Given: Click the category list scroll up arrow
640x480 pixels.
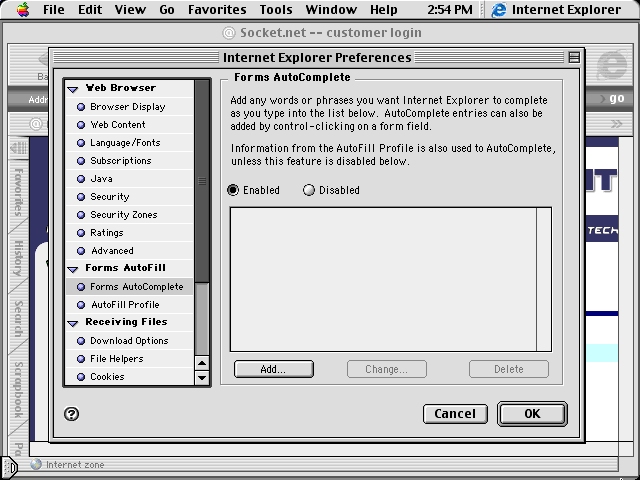Looking at the screenshot, I should click(202, 363).
